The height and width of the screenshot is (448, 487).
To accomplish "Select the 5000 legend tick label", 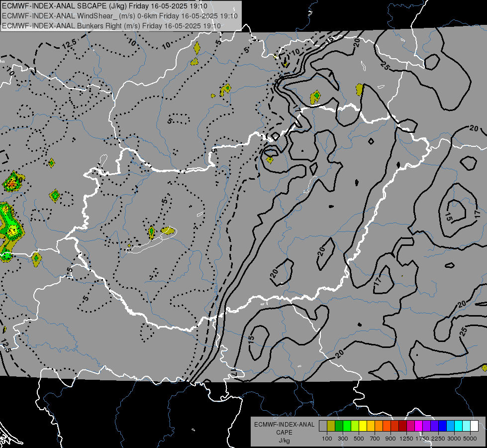I will (x=470, y=439).
